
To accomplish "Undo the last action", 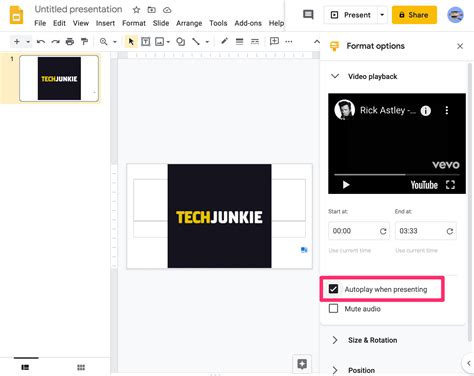I will 41,42.
